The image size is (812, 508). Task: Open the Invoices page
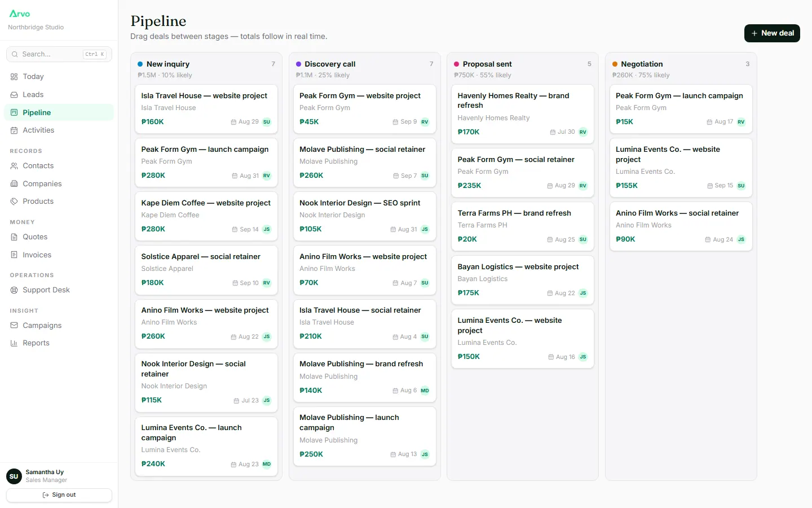tap(59, 255)
